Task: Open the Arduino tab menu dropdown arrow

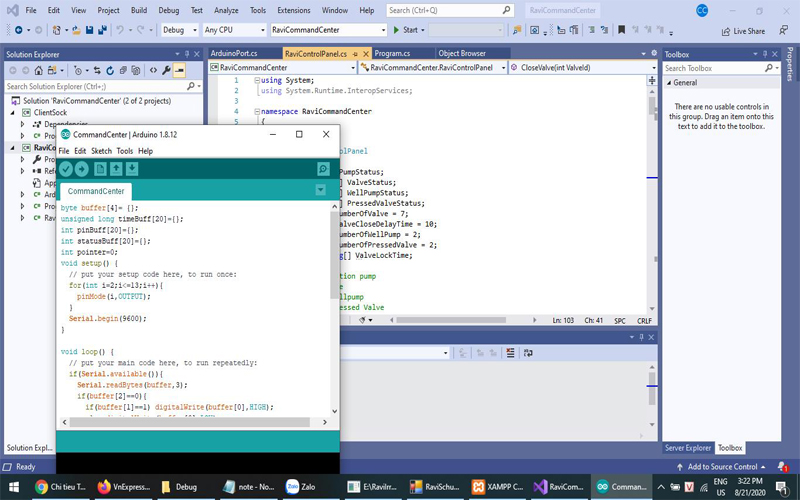Action: [x=320, y=190]
